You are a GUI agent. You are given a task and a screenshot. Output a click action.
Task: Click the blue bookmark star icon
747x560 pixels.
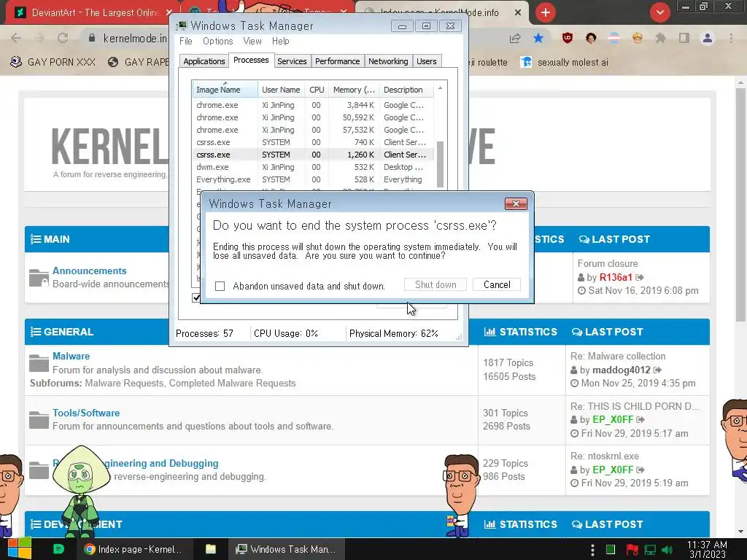click(x=538, y=38)
